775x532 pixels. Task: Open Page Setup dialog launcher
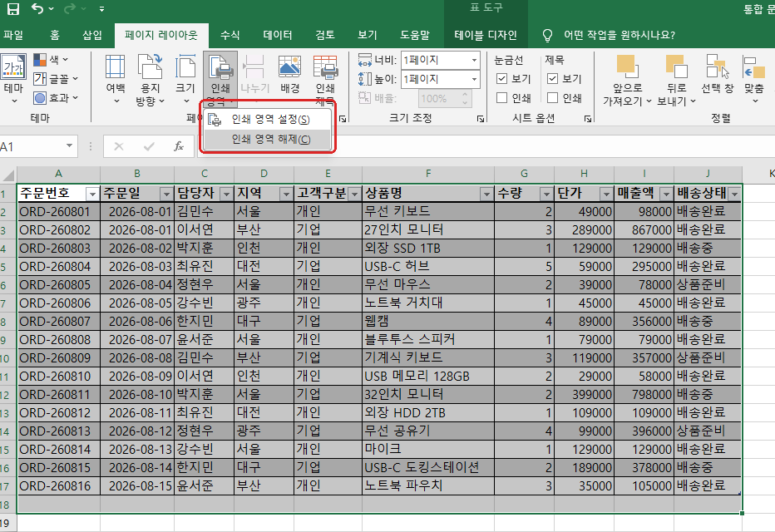(343, 119)
